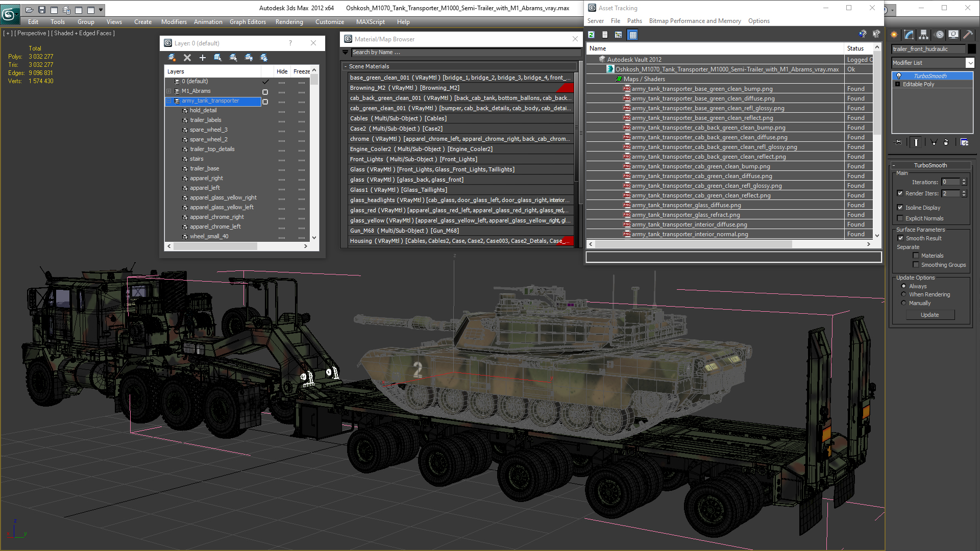Click the black object color swatch

point(972,49)
